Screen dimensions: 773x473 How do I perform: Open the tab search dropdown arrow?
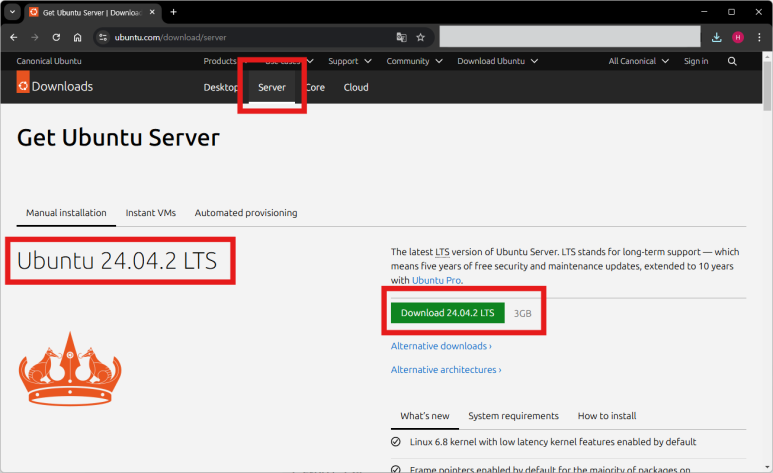pyautogui.click(x=12, y=12)
